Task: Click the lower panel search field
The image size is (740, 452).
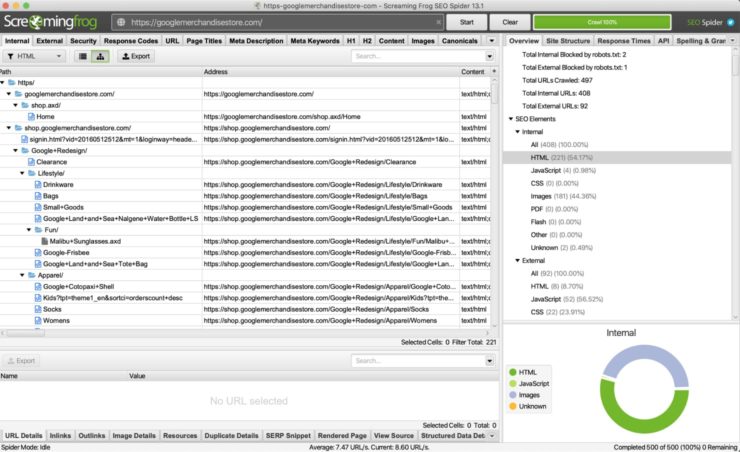Action: click(419, 361)
